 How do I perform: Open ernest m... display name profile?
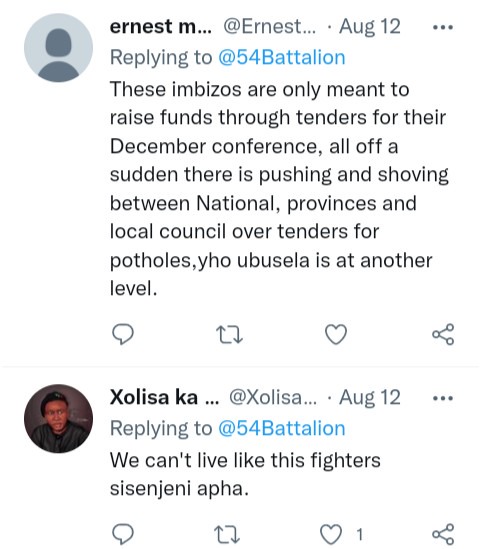pos(161,27)
